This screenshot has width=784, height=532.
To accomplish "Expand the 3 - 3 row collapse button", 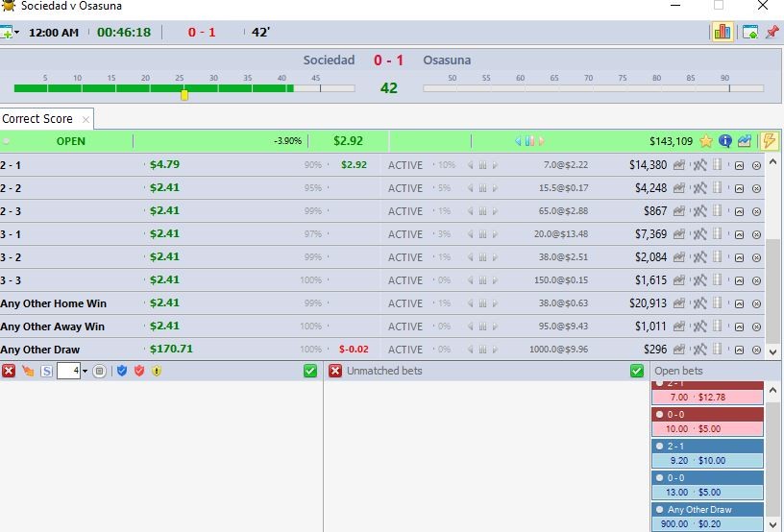I will [x=740, y=280].
